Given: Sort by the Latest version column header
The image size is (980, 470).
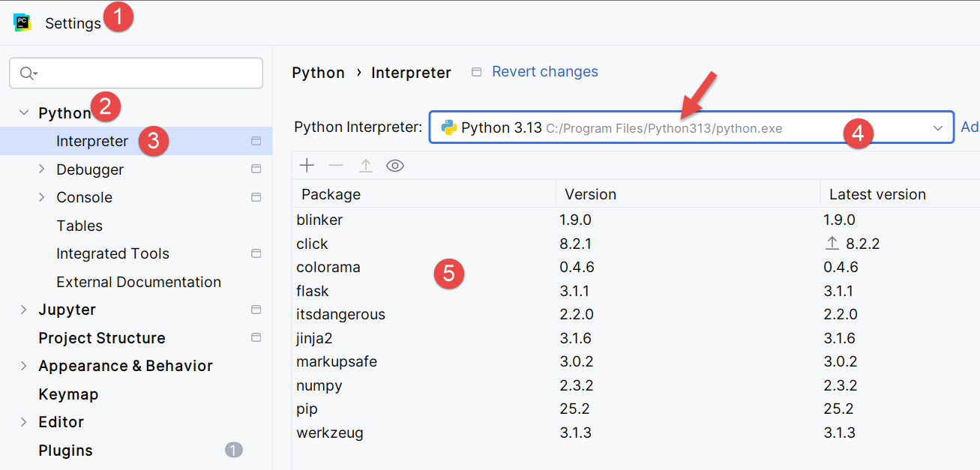Looking at the screenshot, I should [877, 194].
